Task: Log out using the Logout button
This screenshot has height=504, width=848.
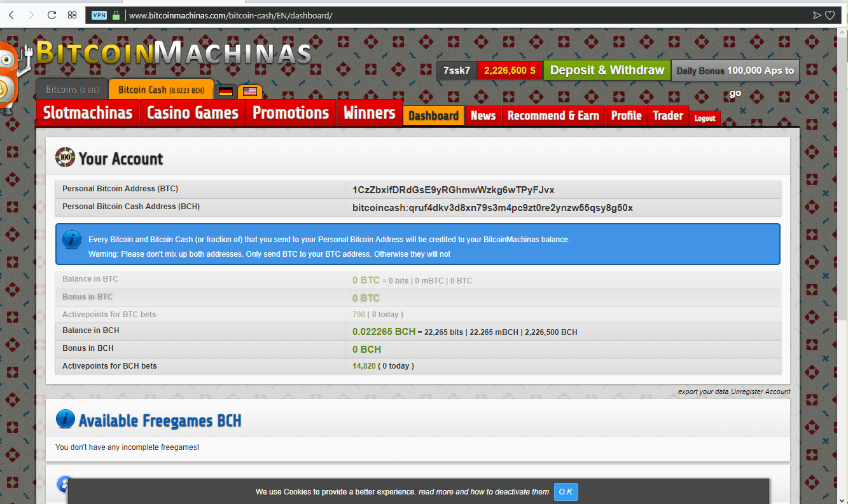Action: tap(705, 118)
